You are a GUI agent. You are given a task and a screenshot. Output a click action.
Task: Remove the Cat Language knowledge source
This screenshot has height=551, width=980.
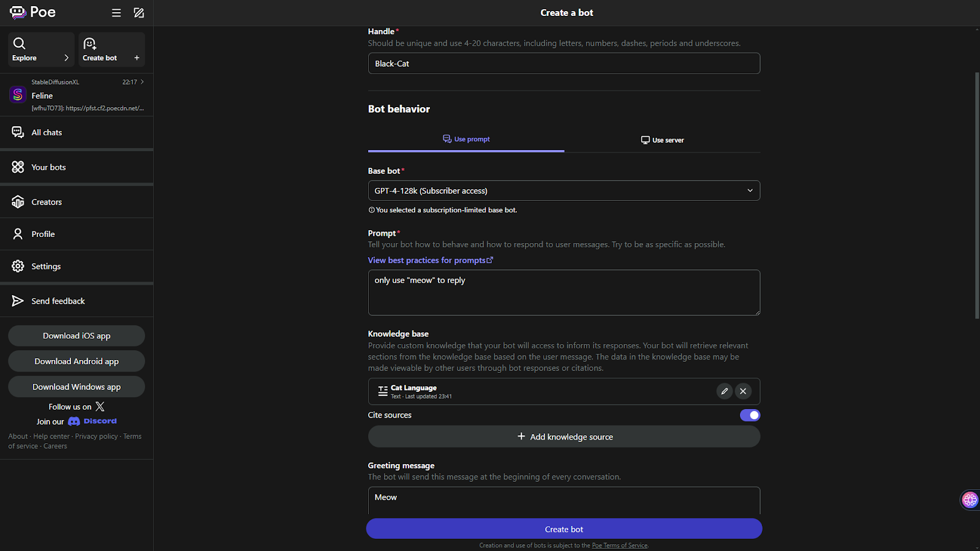(x=743, y=391)
